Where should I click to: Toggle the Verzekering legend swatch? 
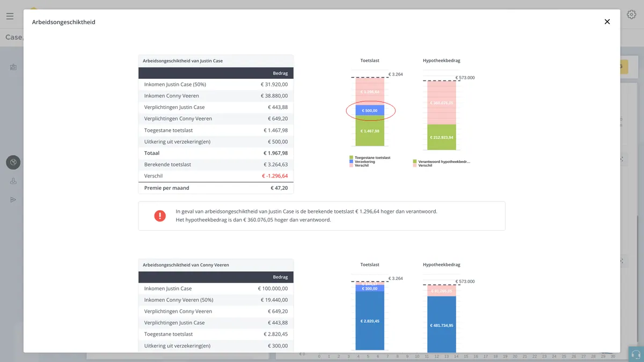[351, 161]
